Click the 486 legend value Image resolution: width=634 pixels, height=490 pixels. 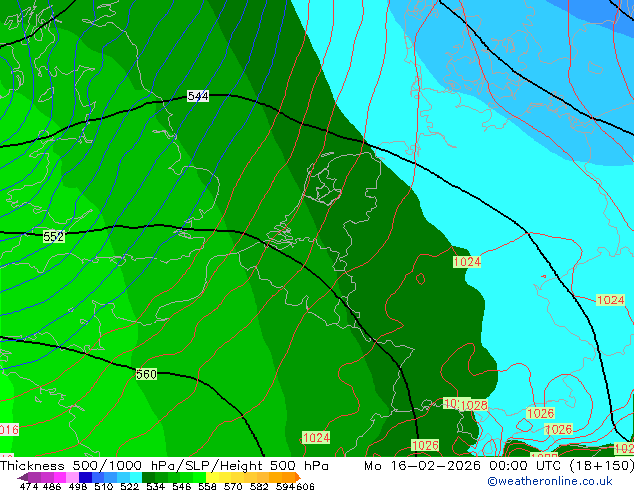coord(52,486)
